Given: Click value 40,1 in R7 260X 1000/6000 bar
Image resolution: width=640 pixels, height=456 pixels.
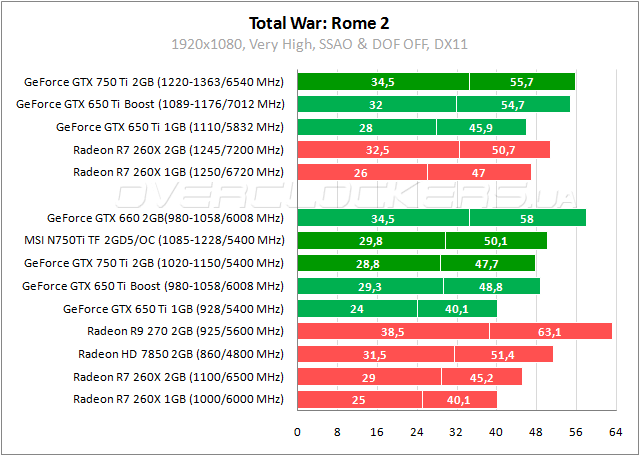Looking at the screenshot, I should (x=458, y=400).
